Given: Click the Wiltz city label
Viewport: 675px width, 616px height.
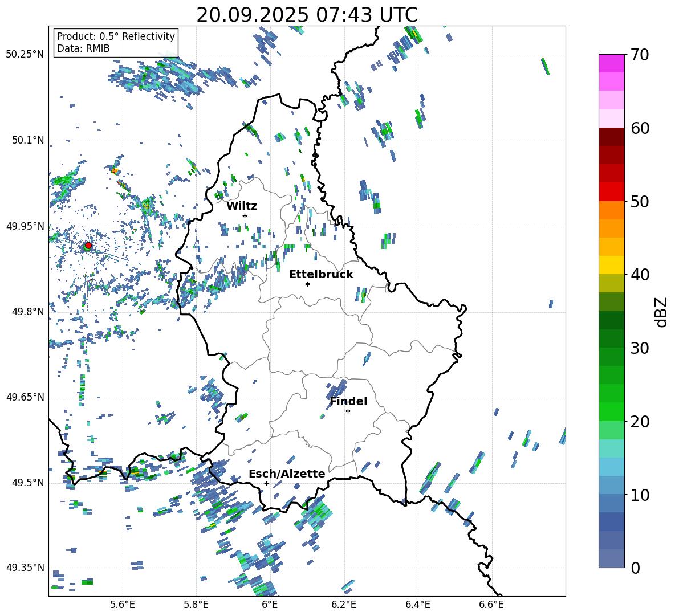Looking at the screenshot, I should coord(242,206).
